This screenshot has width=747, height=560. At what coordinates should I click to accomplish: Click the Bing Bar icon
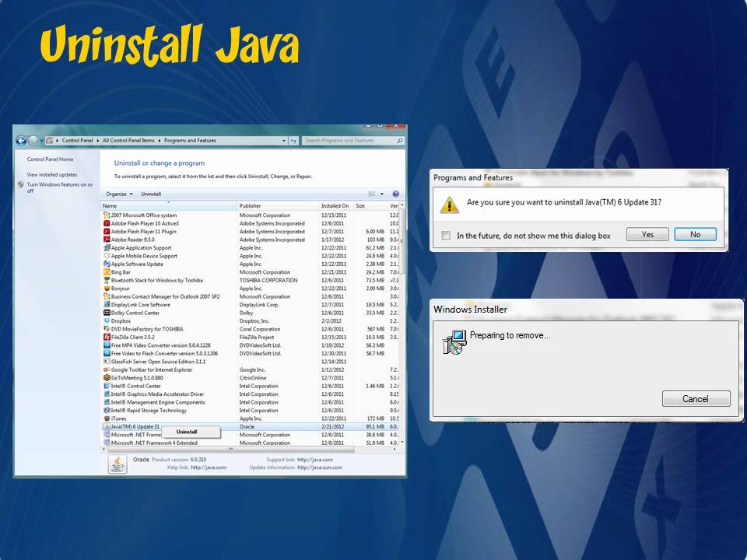107,272
